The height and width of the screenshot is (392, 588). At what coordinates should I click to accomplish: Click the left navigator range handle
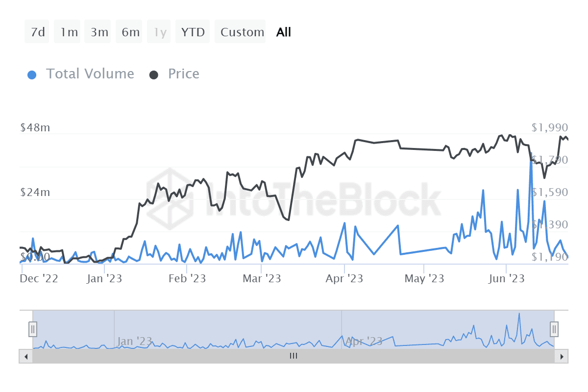point(33,329)
